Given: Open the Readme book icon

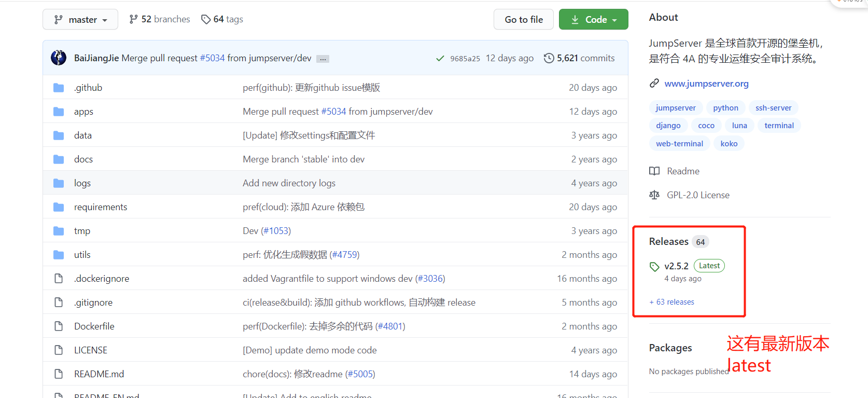Looking at the screenshot, I should [654, 171].
